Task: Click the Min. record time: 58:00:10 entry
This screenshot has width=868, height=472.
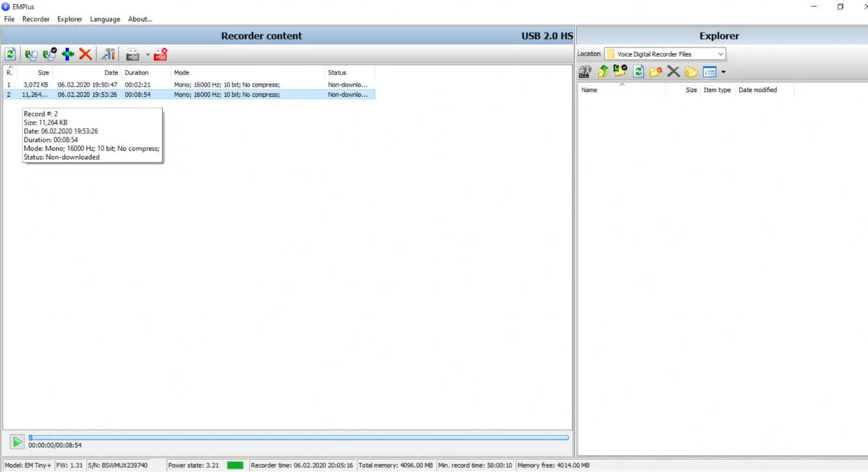Action: click(475, 465)
